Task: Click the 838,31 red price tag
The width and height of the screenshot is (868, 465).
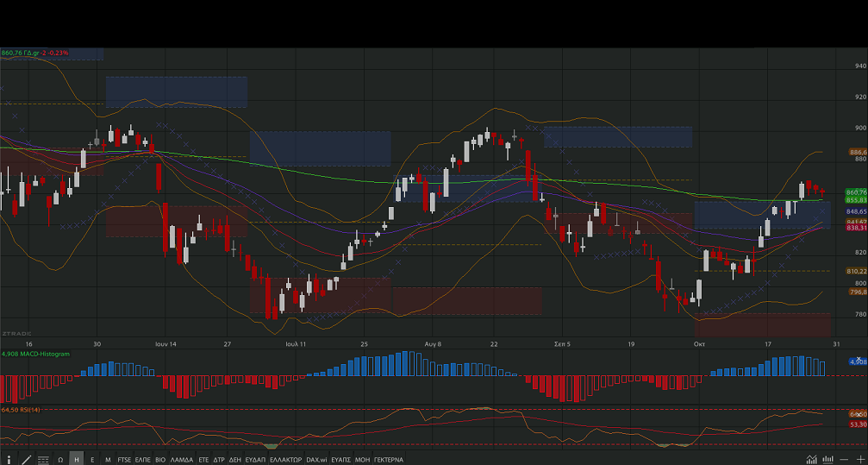Action: point(856,228)
